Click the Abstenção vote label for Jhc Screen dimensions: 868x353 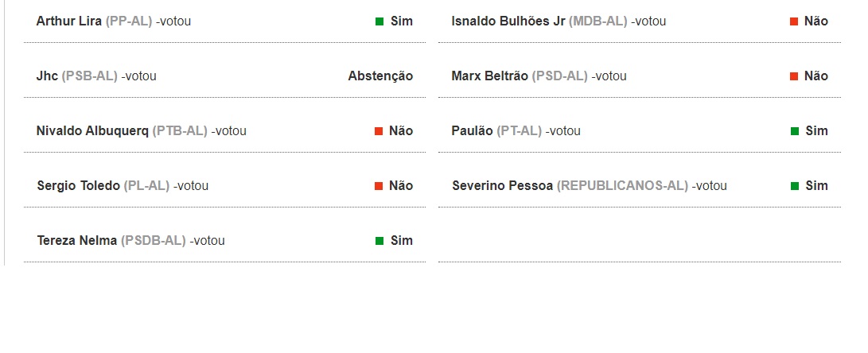[x=380, y=76]
